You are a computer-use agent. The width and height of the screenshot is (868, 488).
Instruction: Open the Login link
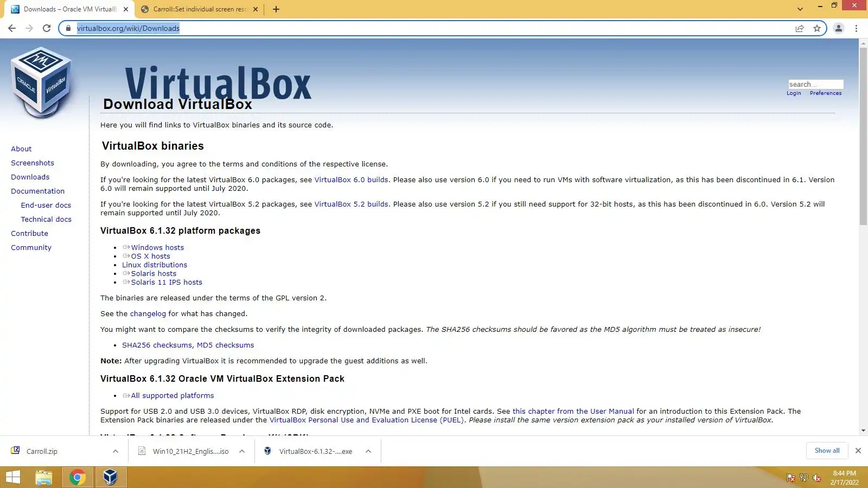coord(794,93)
